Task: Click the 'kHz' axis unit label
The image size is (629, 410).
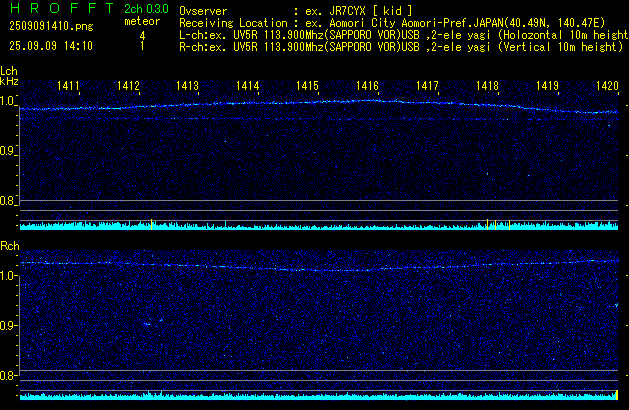Action: (9, 81)
